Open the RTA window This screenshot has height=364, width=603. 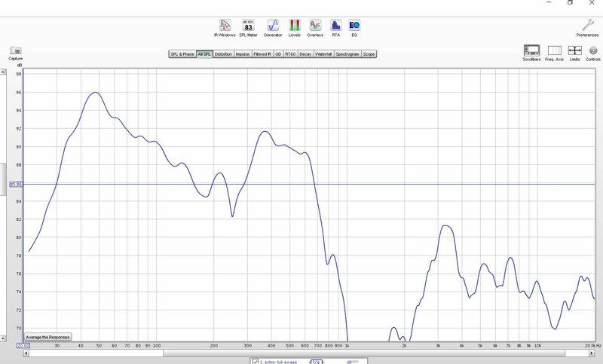335,28
